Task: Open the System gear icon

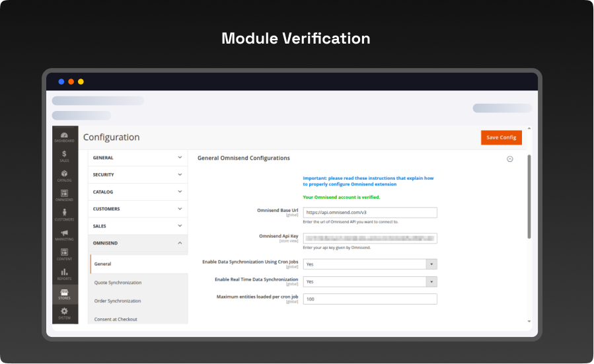Action: pyautogui.click(x=64, y=312)
